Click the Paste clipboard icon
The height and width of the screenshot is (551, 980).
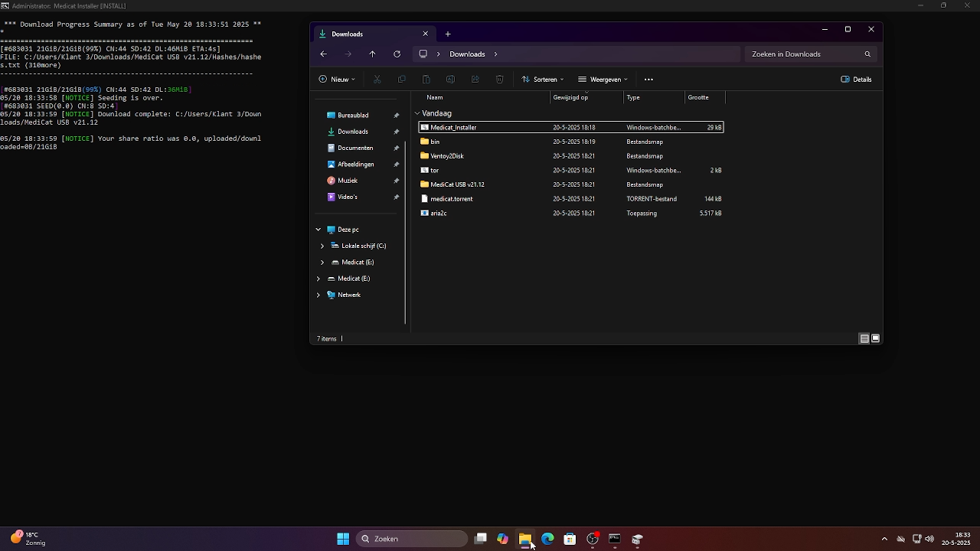click(426, 80)
